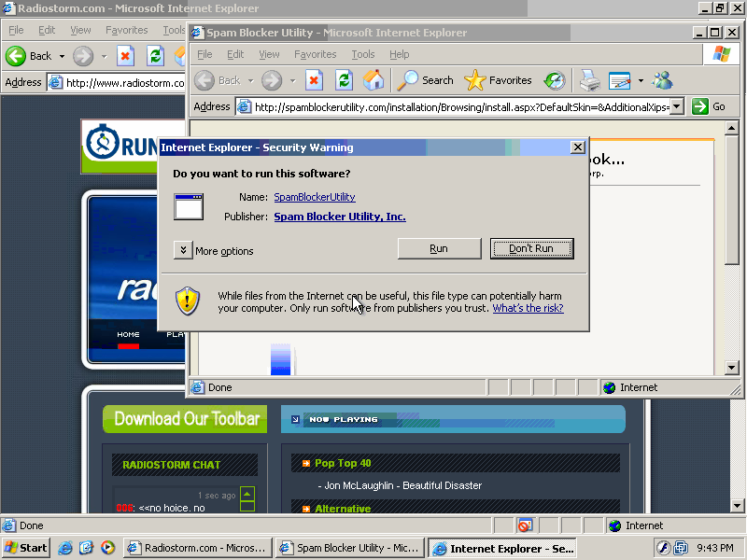Open File menu in Radiostorm window

click(x=16, y=30)
